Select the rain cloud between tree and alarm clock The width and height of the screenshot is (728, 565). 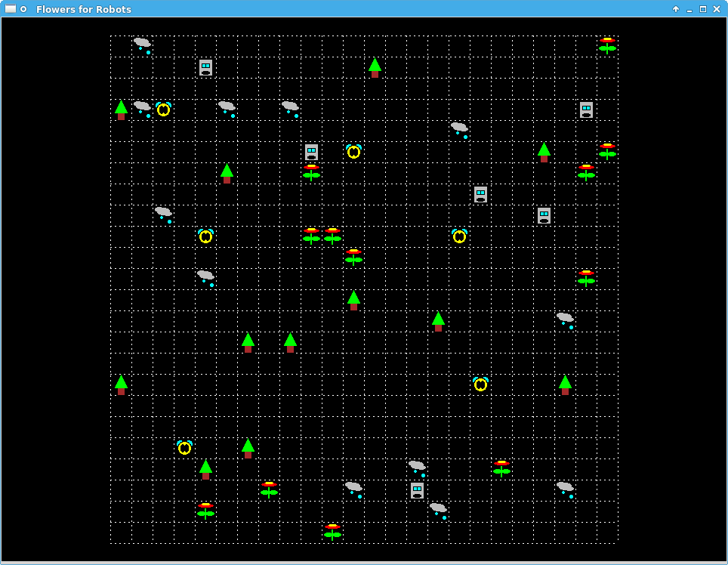tap(143, 110)
